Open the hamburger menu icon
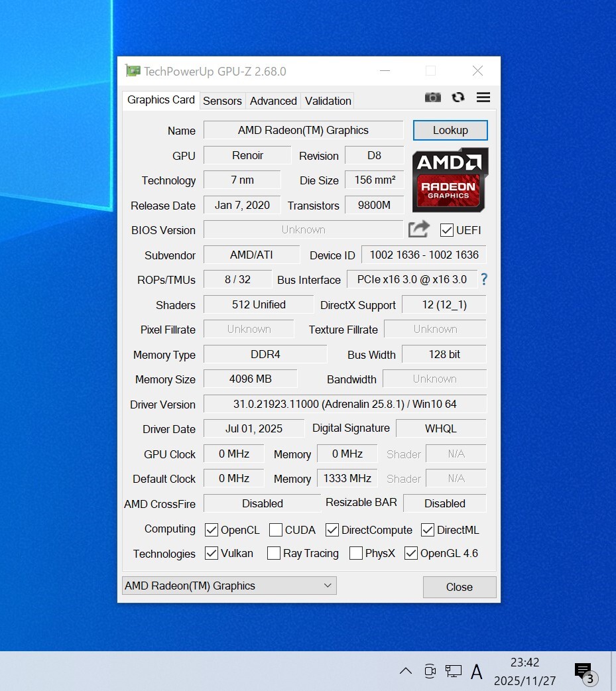Image resolution: width=616 pixels, height=691 pixels. (x=483, y=97)
